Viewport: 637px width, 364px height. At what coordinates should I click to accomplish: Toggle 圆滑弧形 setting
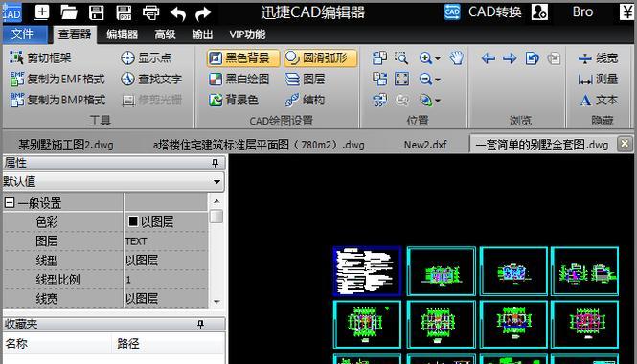coord(321,58)
